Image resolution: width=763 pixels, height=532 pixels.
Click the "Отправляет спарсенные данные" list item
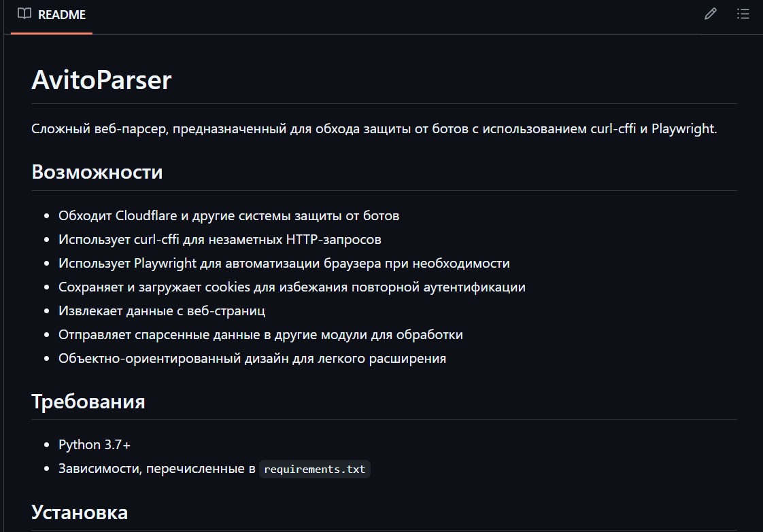coord(260,335)
